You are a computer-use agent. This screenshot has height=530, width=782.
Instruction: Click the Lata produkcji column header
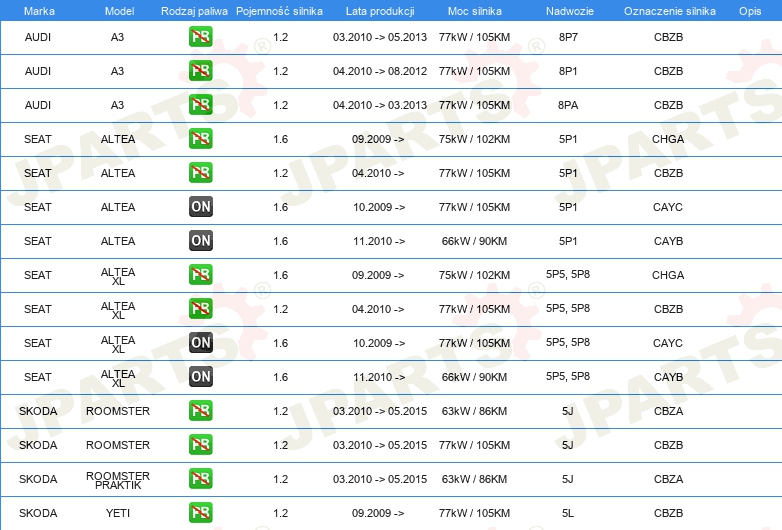click(380, 11)
